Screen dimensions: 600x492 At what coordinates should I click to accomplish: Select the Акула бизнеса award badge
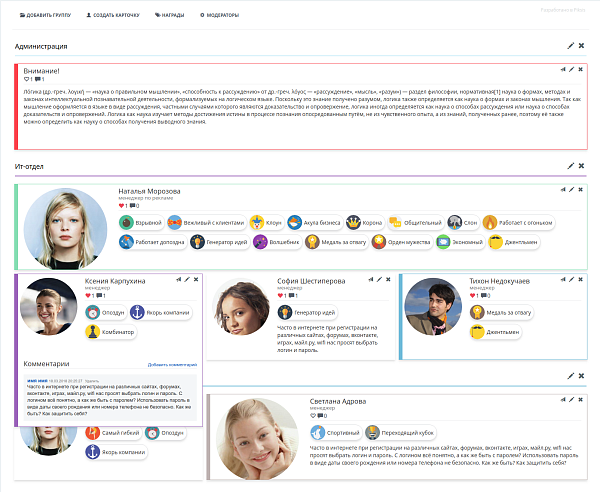coord(315,223)
